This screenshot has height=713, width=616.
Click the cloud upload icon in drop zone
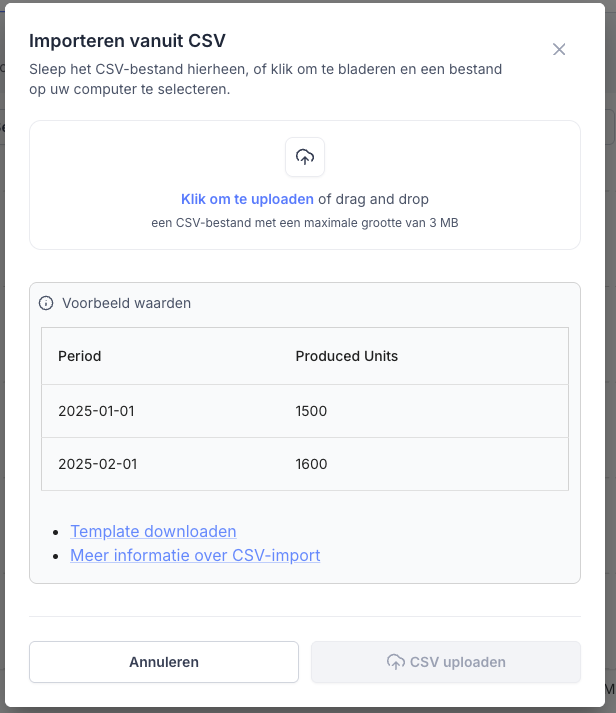point(305,157)
